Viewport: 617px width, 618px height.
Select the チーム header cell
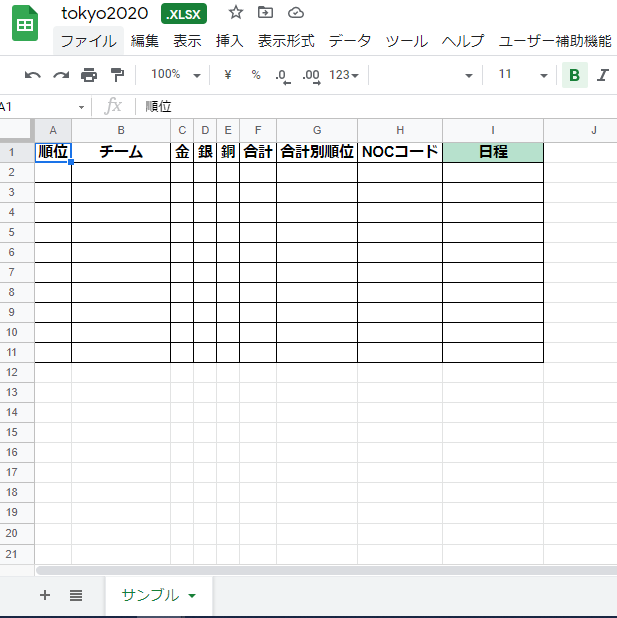click(x=121, y=152)
